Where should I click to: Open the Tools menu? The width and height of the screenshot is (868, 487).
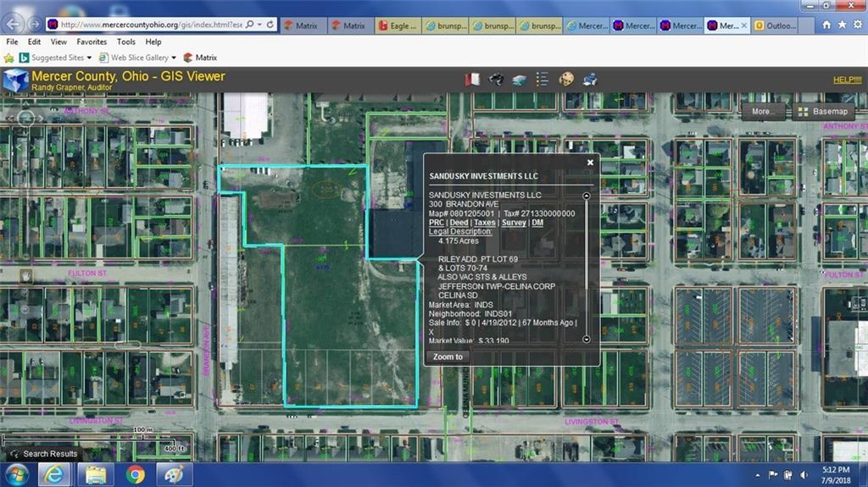(x=125, y=42)
